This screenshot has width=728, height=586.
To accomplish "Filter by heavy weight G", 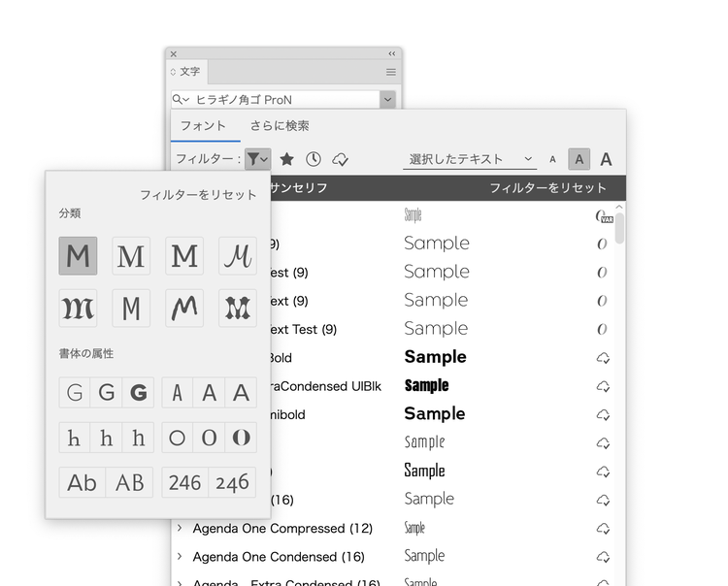I will (139, 393).
